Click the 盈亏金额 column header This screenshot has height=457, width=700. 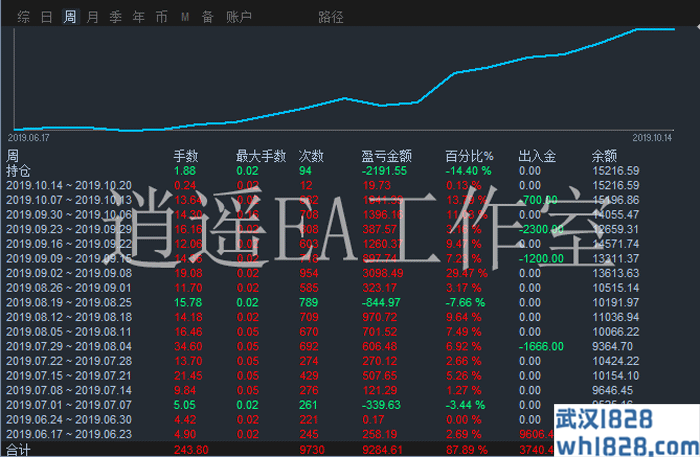[387, 156]
